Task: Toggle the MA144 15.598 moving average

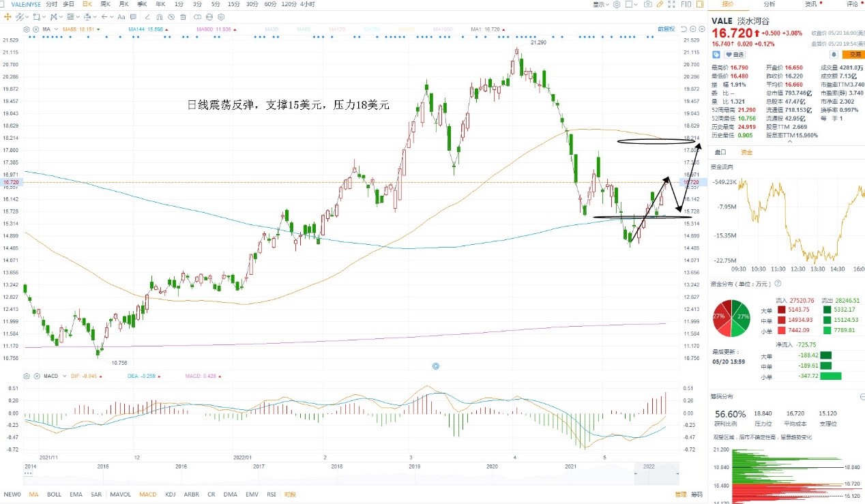Action: coord(148,29)
